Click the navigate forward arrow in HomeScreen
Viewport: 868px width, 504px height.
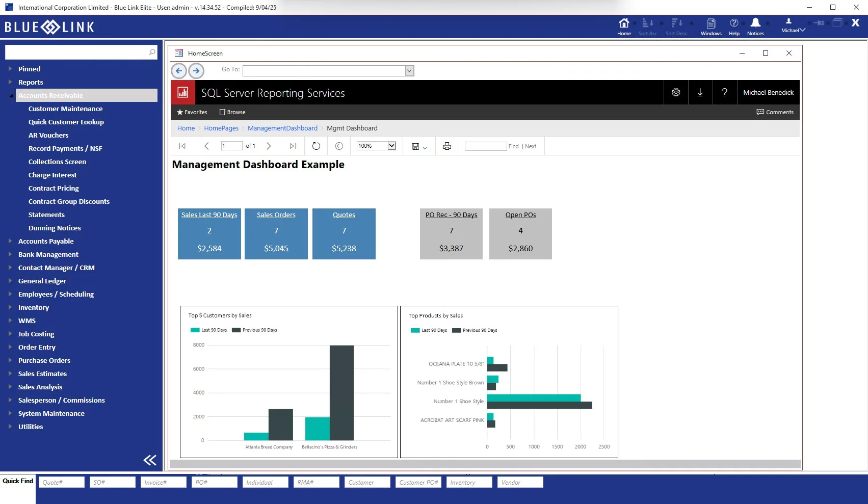click(196, 71)
